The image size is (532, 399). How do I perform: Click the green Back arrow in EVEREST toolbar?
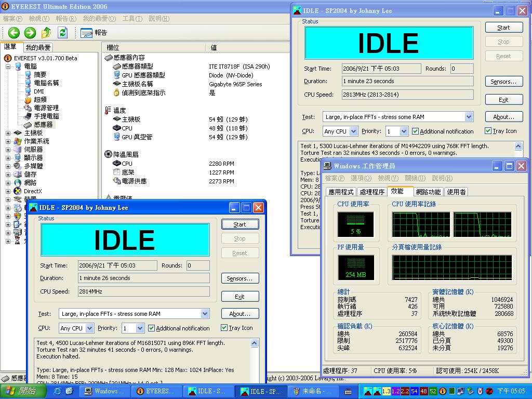click(14, 33)
